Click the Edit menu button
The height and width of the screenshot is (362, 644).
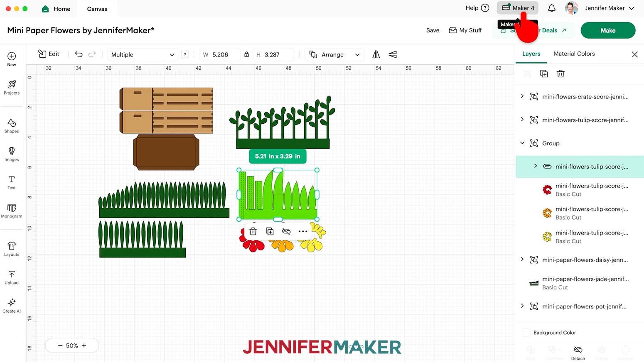[49, 54]
